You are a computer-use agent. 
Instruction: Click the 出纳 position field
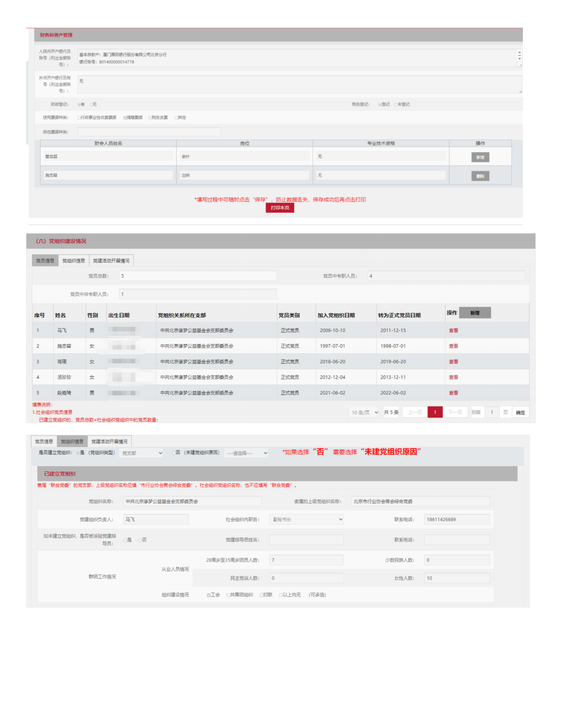[245, 175]
